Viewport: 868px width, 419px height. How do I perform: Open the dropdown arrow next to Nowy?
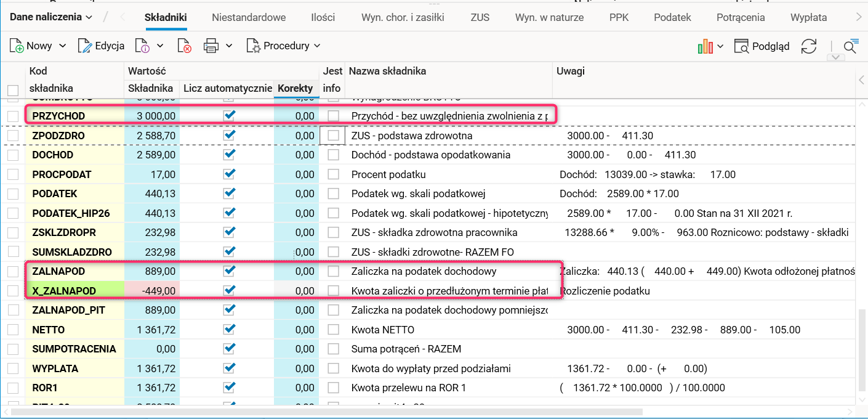tap(62, 46)
